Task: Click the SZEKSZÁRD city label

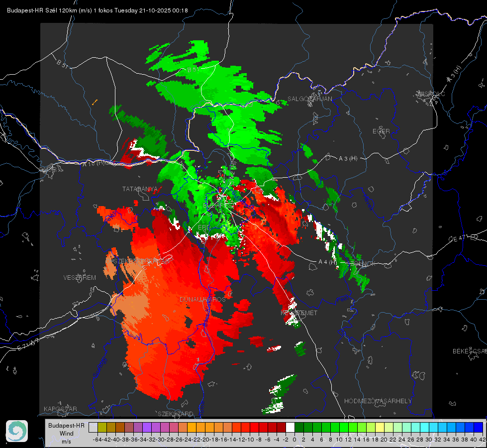Action: [176, 414]
